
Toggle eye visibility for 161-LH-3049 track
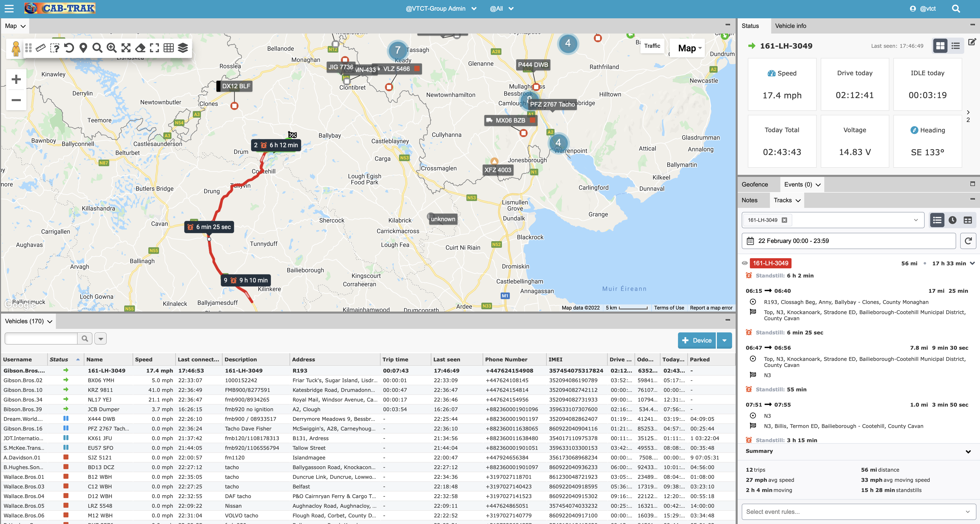[x=745, y=263]
